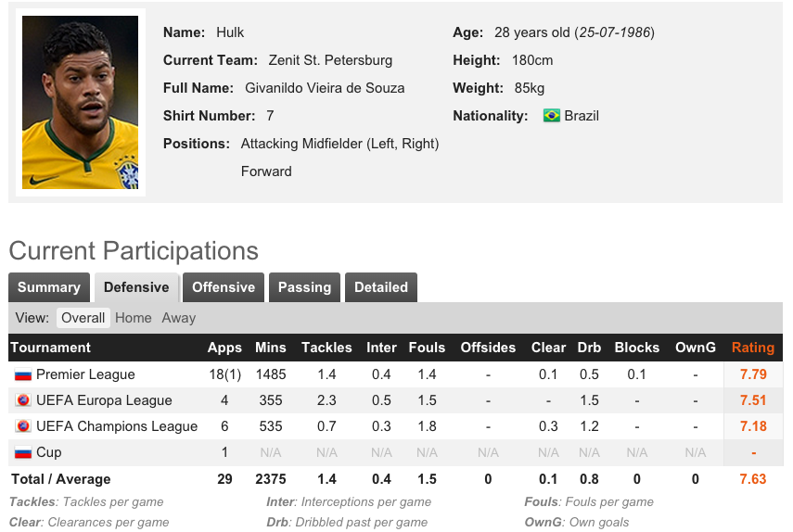Click the Russian flag beside Cup
This screenshot has height=532, width=793.
click(x=23, y=452)
